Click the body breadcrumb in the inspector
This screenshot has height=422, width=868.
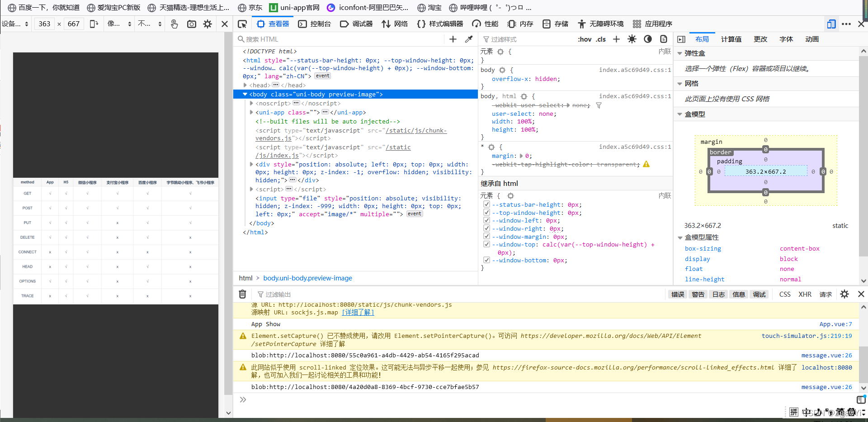(x=307, y=278)
